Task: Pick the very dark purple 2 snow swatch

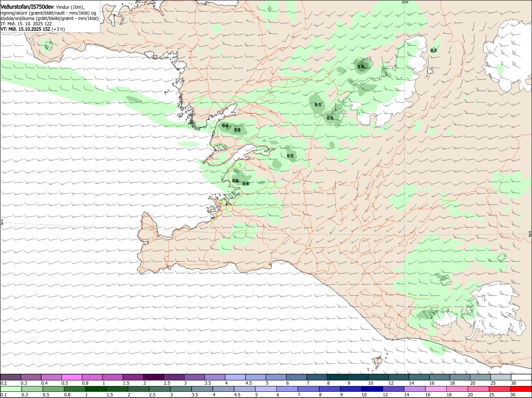Action: click(x=153, y=377)
